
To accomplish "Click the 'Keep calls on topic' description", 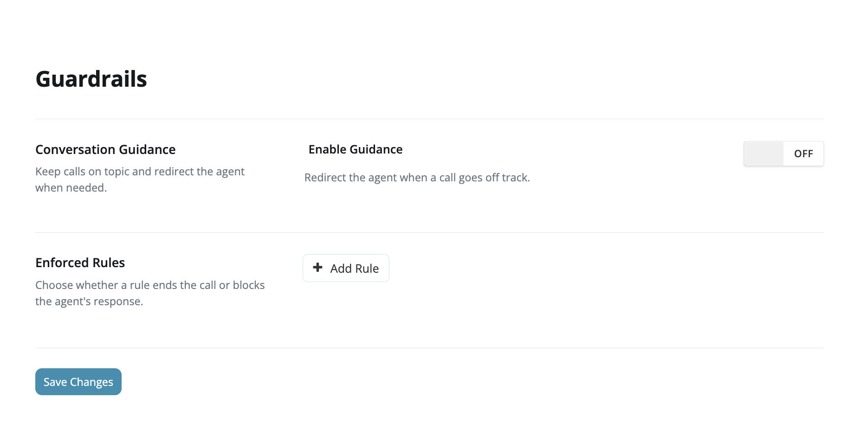I will coord(140,172).
